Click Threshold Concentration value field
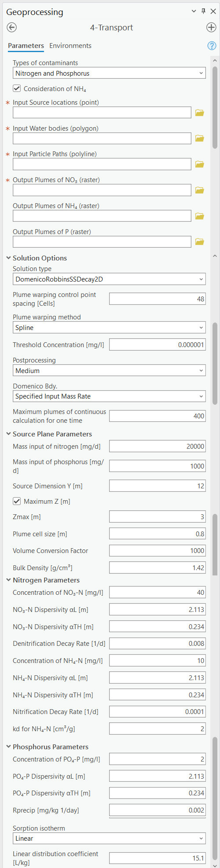This screenshot has width=220, height=868. click(x=158, y=344)
